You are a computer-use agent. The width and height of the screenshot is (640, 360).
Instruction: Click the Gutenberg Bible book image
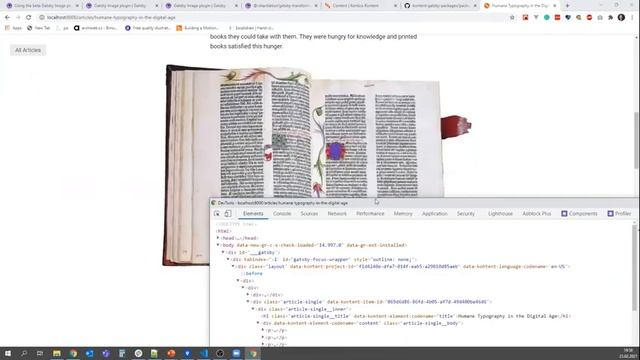point(317,165)
